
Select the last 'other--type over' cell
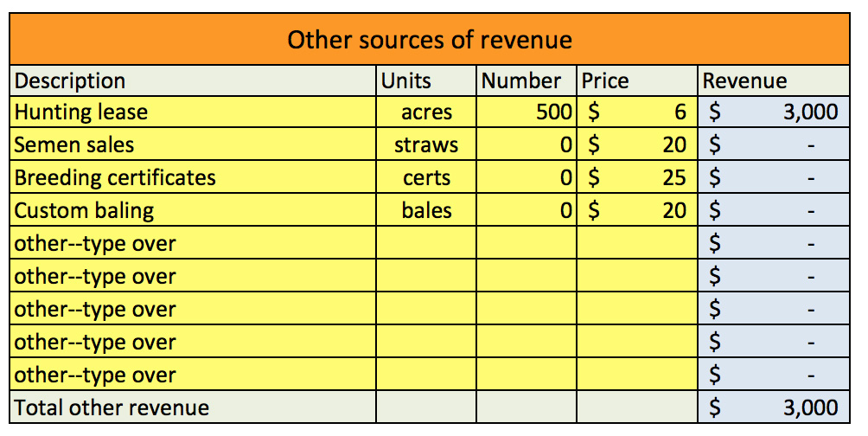194,375
